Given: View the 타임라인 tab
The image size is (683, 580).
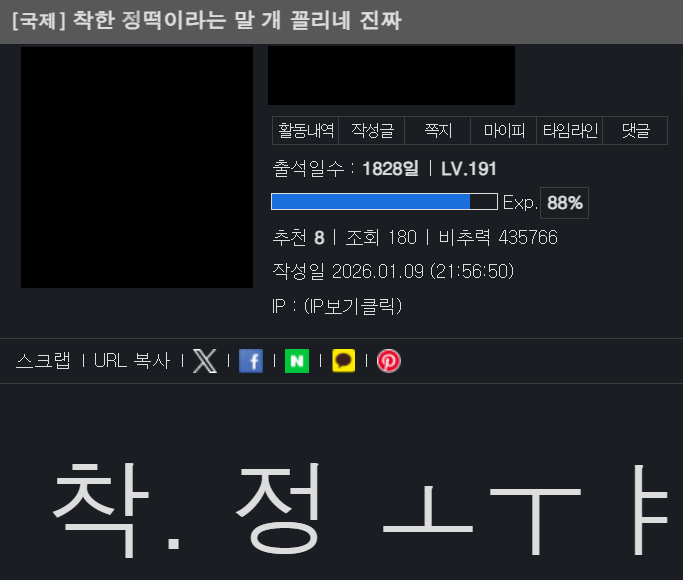Looking at the screenshot, I should [x=570, y=130].
